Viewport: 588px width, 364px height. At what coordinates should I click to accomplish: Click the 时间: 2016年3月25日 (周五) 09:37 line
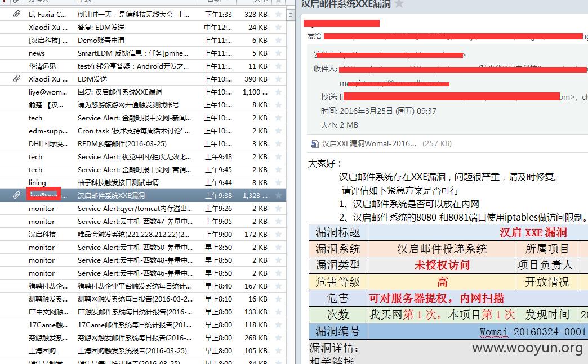[378, 111]
